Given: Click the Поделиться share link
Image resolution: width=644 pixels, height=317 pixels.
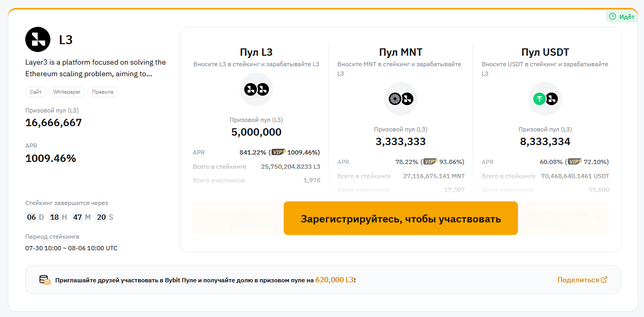Looking at the screenshot, I should [583, 280].
